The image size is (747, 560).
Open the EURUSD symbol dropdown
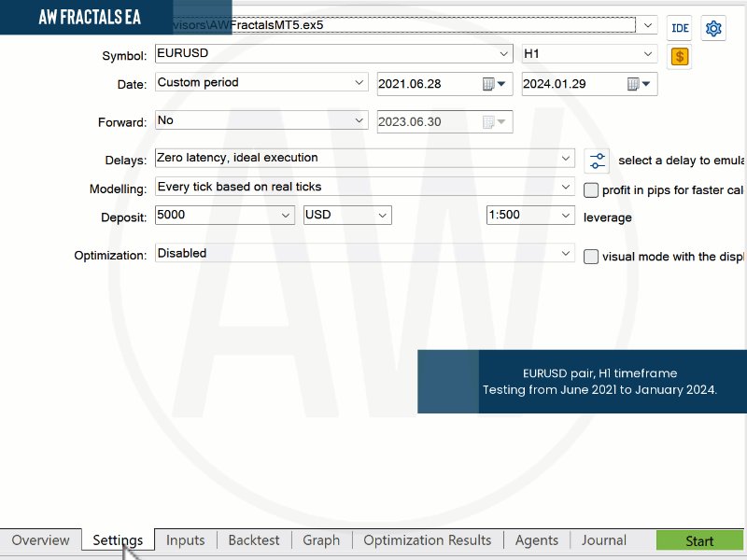coord(503,54)
